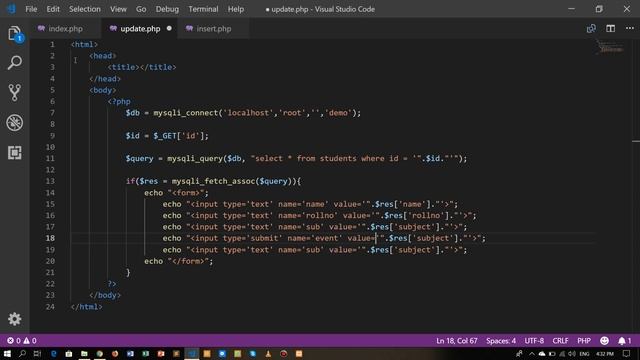This screenshot has height=360, width=640.
Task: Click line number 11 in gutter
Action: click(50, 158)
